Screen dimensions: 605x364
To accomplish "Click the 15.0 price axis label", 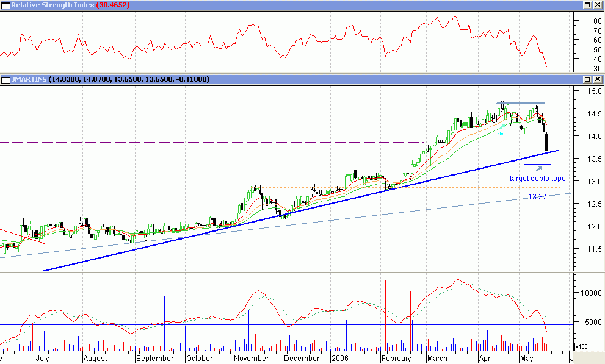I will pyautogui.click(x=595, y=91).
